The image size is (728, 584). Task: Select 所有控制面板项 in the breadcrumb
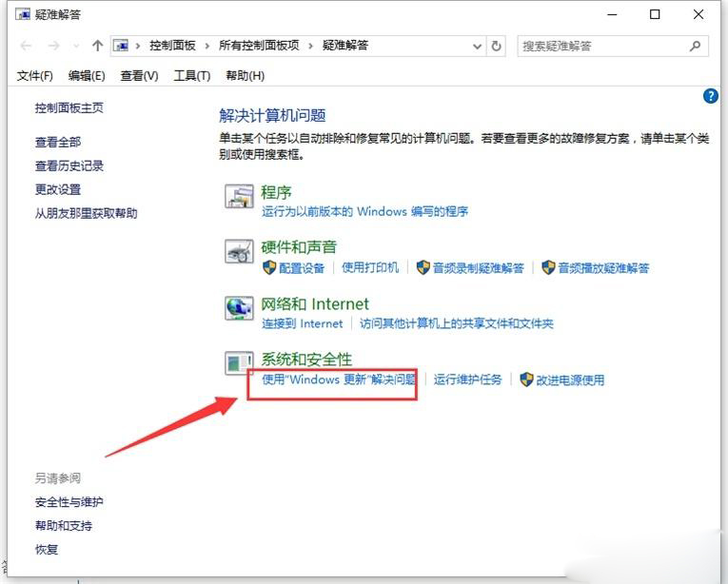click(259, 46)
